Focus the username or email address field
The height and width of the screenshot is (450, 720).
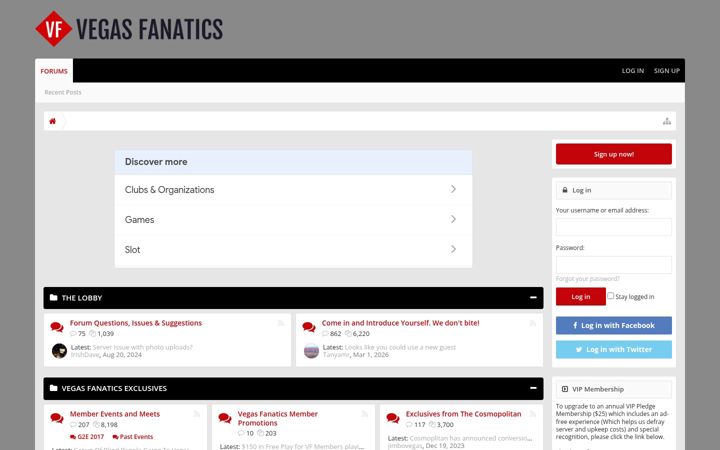[x=613, y=227]
